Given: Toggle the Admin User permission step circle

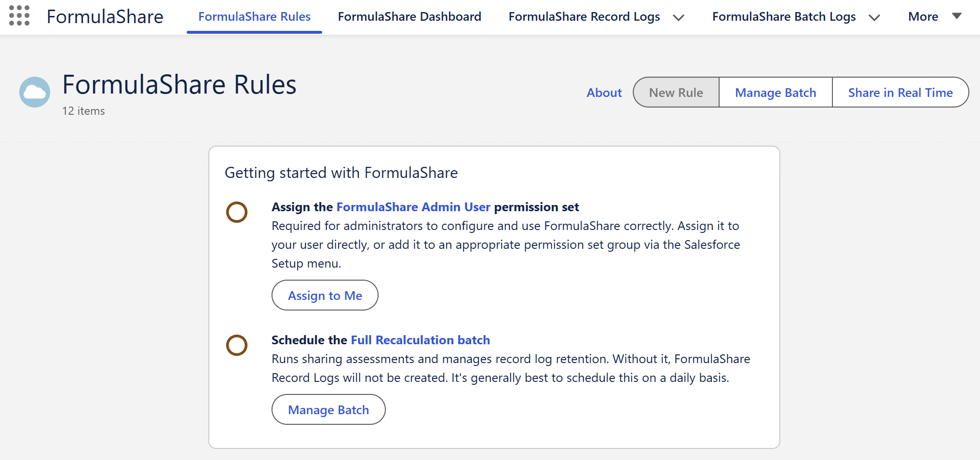Looking at the screenshot, I should coord(237,212).
